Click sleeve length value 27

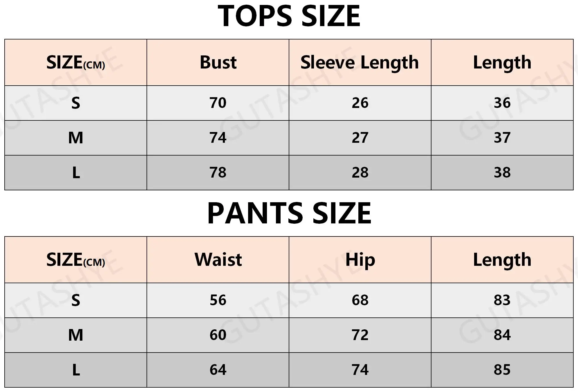[360, 138]
